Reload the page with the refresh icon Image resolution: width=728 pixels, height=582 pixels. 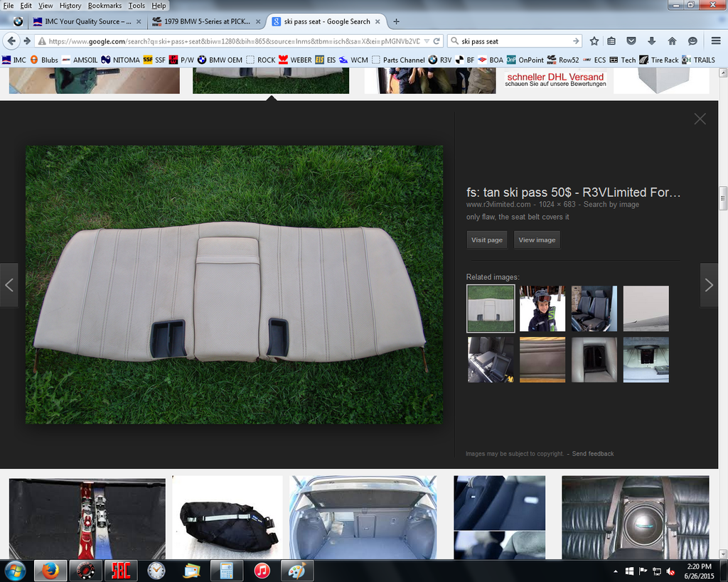(436, 41)
